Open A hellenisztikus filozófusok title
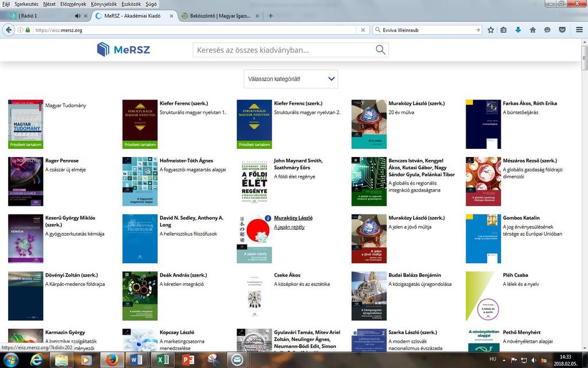The height and width of the screenshot is (368, 588). pos(188,233)
